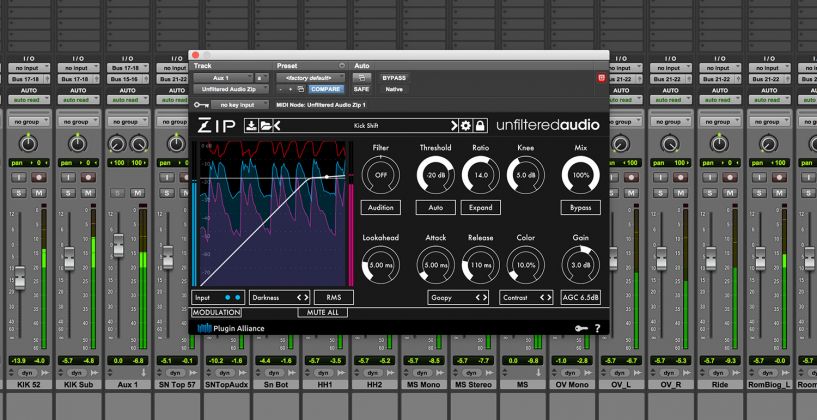Click the volume fader on KIK 52 channel
This screenshot has width=817, height=420.
20,277
